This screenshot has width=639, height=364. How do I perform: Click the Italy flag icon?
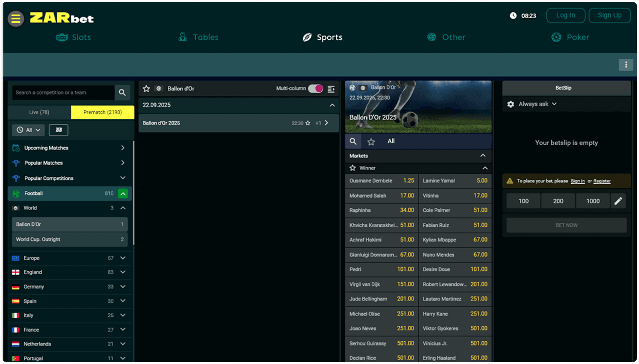coord(16,315)
